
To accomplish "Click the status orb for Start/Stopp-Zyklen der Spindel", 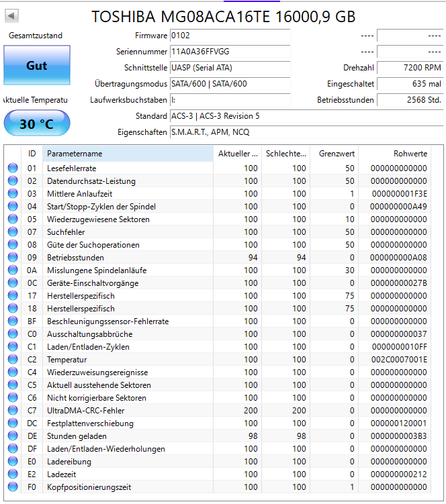I will pyautogui.click(x=13, y=206).
